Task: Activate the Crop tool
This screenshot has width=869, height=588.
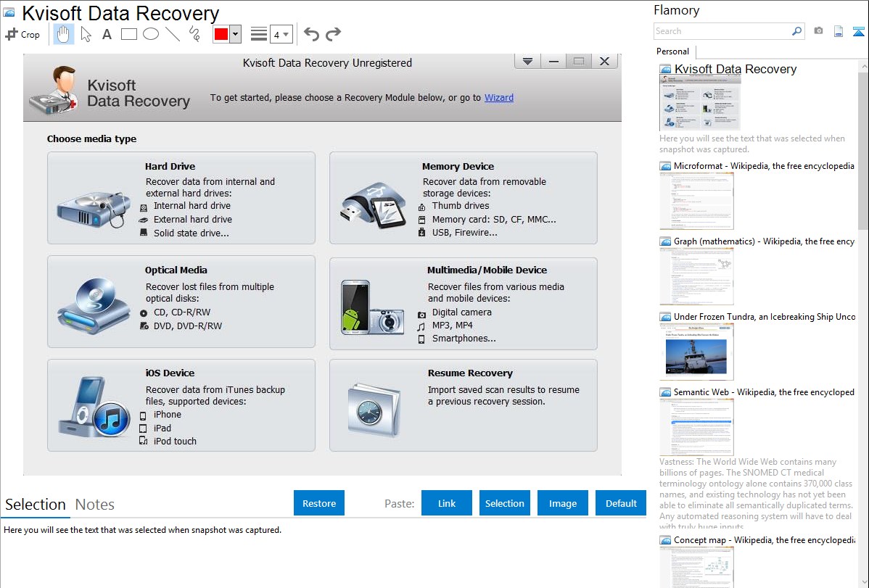Action: pos(22,34)
